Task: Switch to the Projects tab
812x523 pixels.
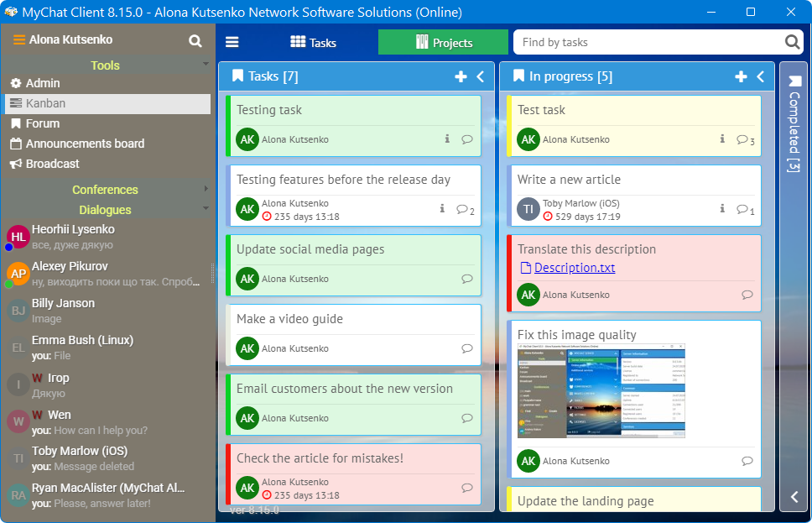Action: coord(443,41)
